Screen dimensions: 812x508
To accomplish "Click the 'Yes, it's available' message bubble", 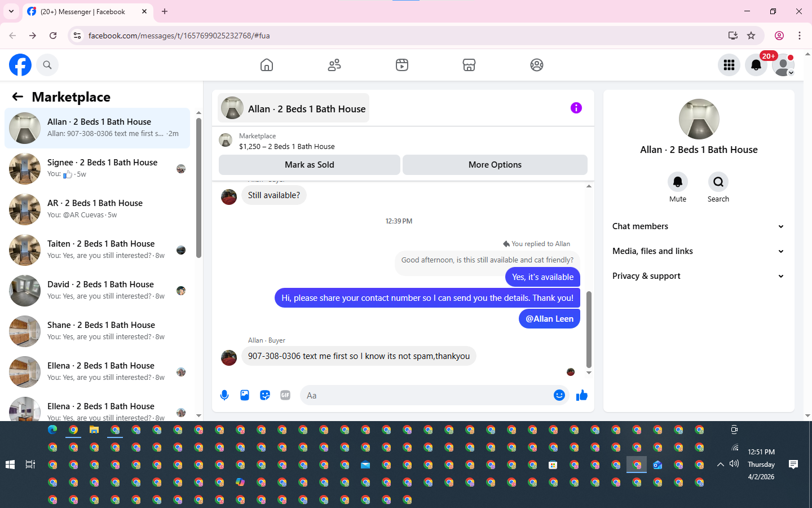I will (542, 277).
